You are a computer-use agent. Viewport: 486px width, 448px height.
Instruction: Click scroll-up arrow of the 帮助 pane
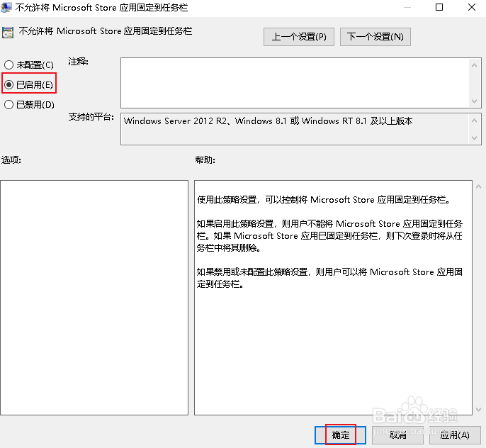tap(479, 186)
